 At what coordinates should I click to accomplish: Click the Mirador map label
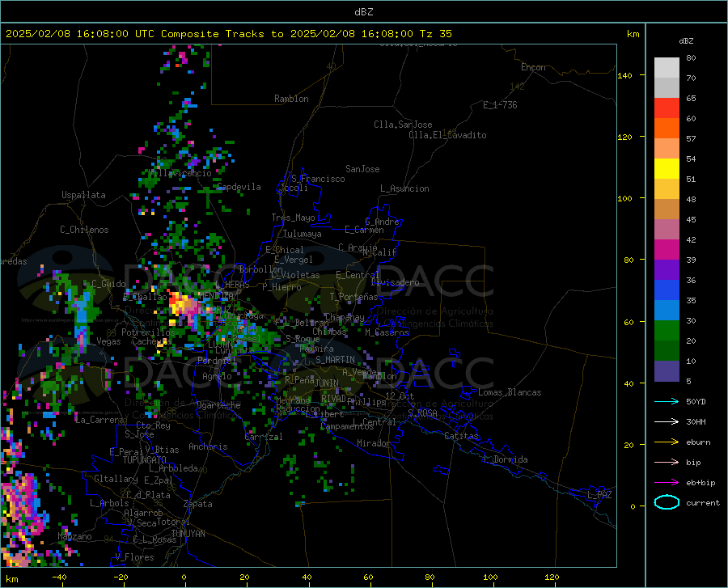[374, 443]
